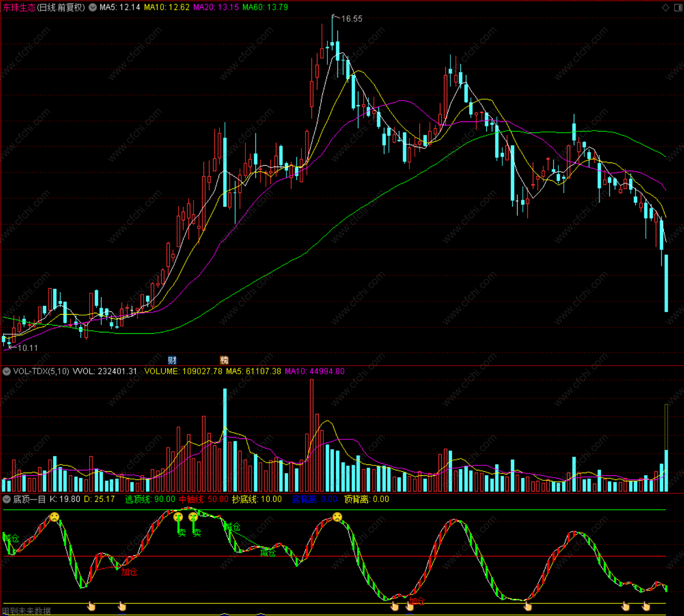684x616 pixels.
Task: Click the (日线.前复权) period label
Action: 61,7
